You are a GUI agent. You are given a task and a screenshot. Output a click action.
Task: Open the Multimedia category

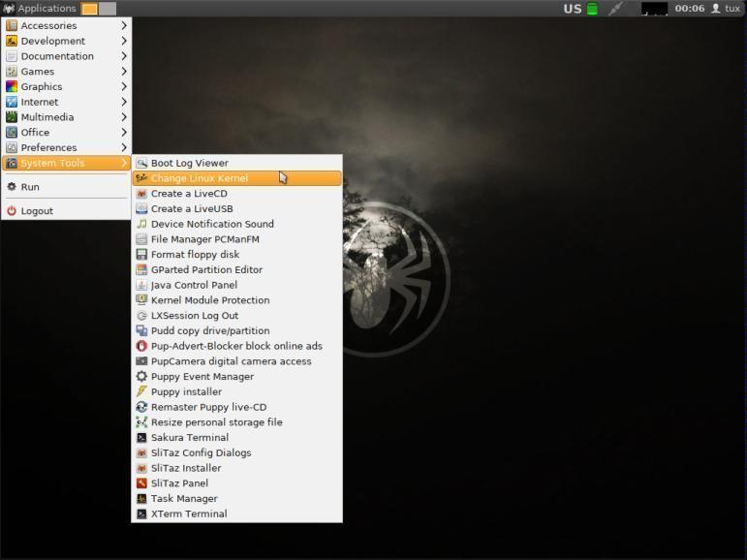point(66,117)
